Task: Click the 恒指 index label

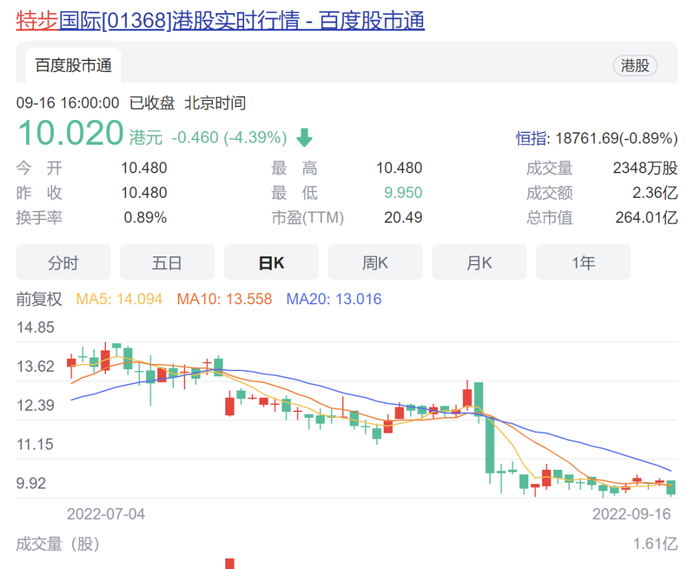Action: [531, 138]
